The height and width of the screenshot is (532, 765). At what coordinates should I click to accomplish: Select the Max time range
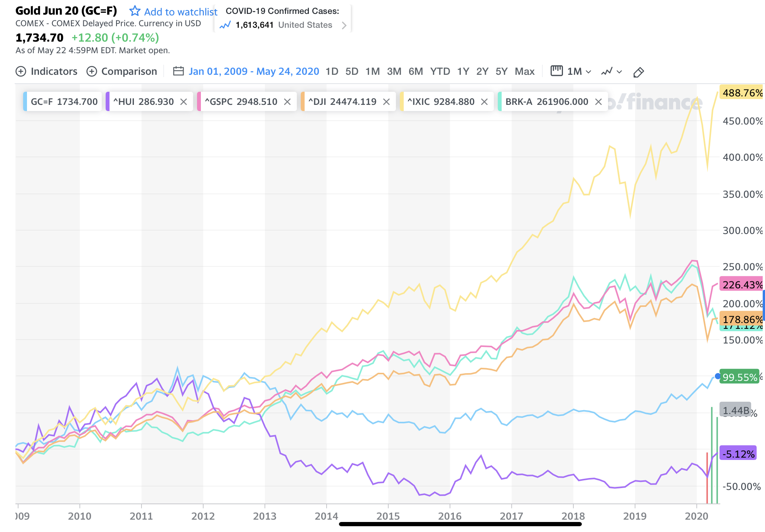pyautogui.click(x=524, y=72)
